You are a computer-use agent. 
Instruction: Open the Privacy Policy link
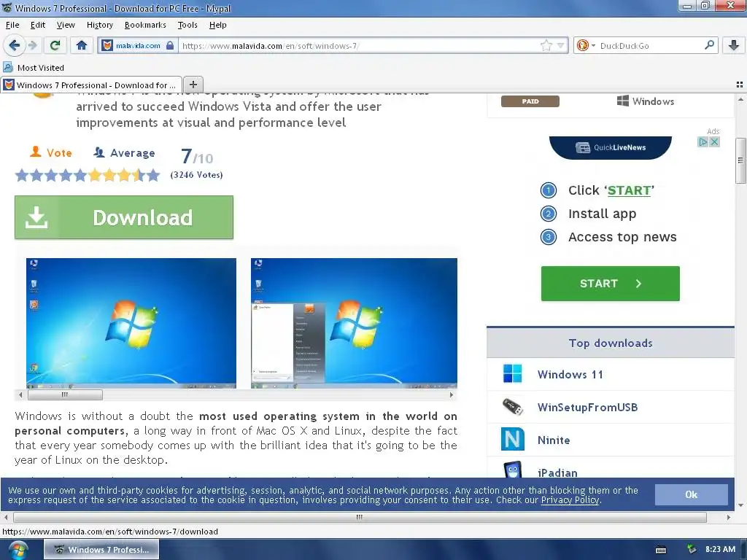(570, 500)
